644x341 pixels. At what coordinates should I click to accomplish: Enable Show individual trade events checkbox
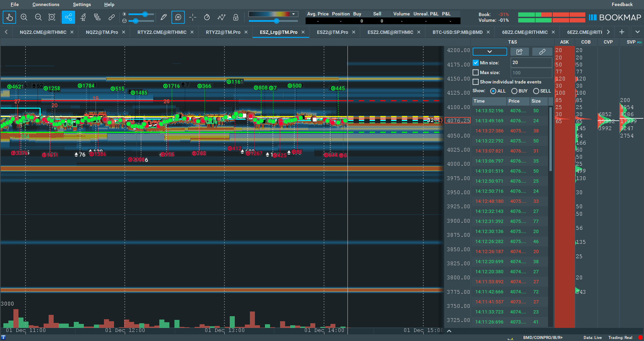(x=476, y=82)
